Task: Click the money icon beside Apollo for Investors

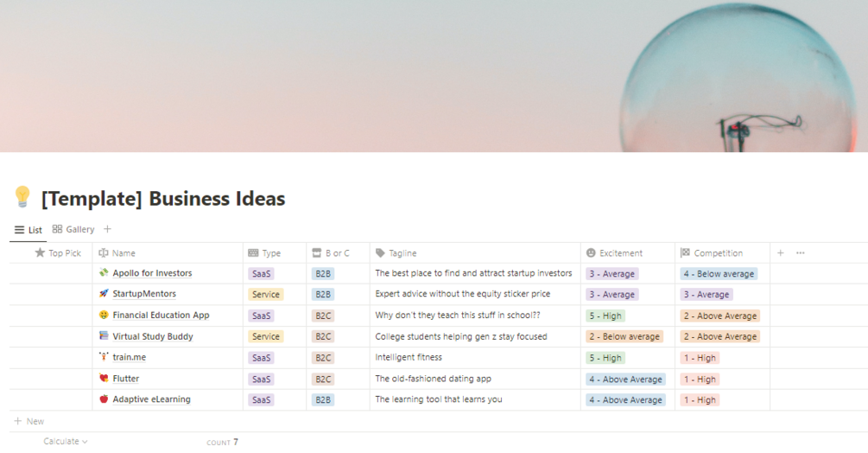Action: tap(105, 273)
